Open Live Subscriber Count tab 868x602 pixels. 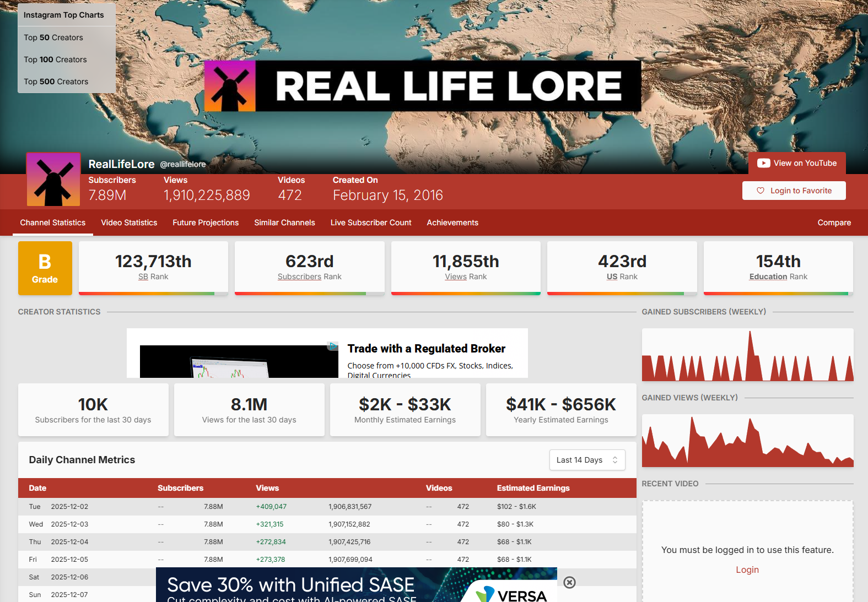(x=371, y=223)
